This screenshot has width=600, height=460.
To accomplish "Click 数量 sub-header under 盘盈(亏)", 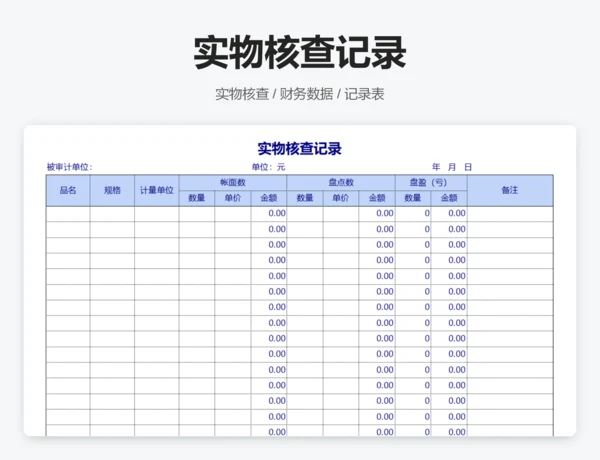I will (413, 198).
